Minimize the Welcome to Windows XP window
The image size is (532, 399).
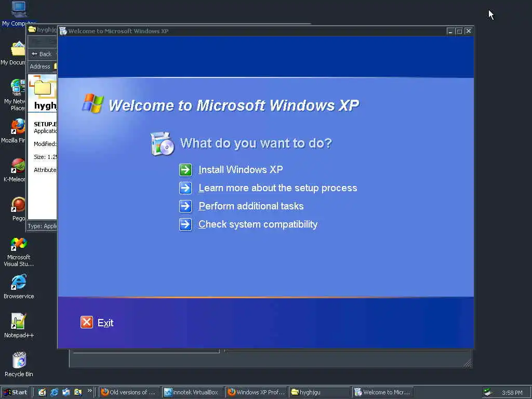tap(450, 31)
